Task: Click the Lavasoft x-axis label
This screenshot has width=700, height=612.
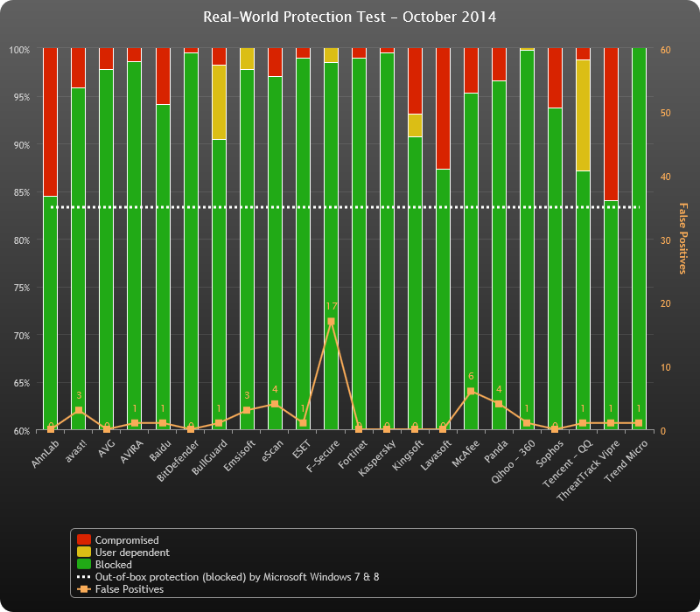Action: point(436,455)
